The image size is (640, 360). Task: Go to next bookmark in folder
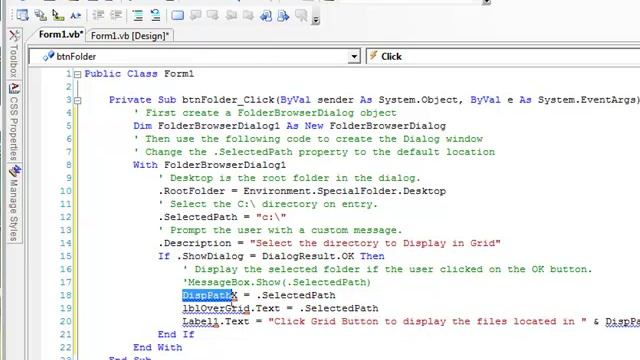[249, 16]
